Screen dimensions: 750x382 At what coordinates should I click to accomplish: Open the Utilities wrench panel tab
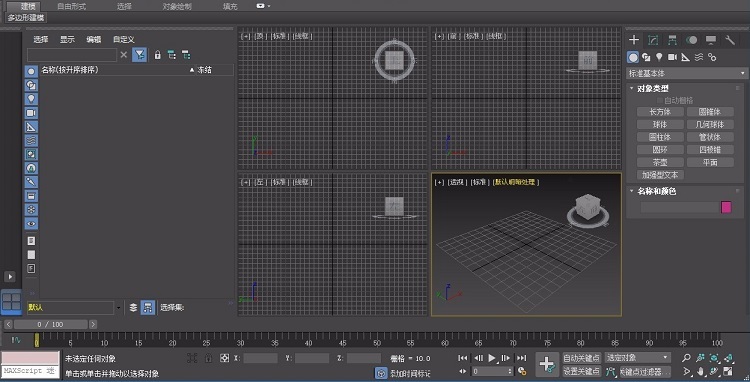tap(730, 40)
